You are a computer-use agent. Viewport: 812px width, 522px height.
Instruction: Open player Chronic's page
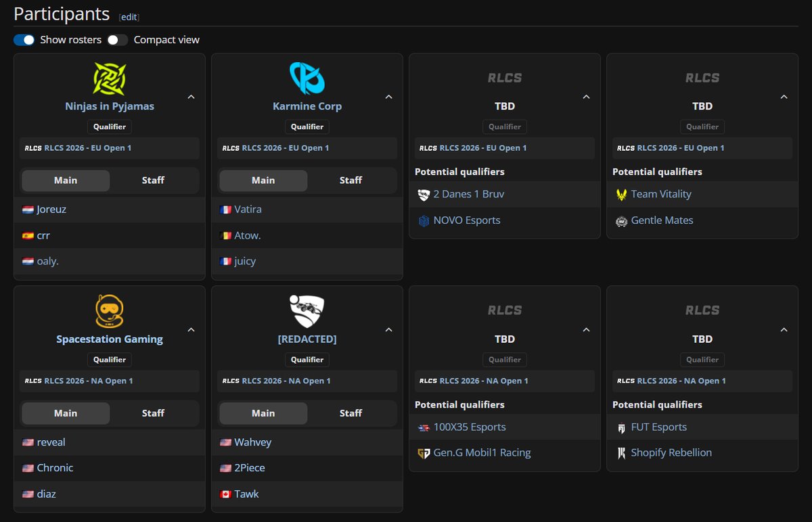point(55,468)
